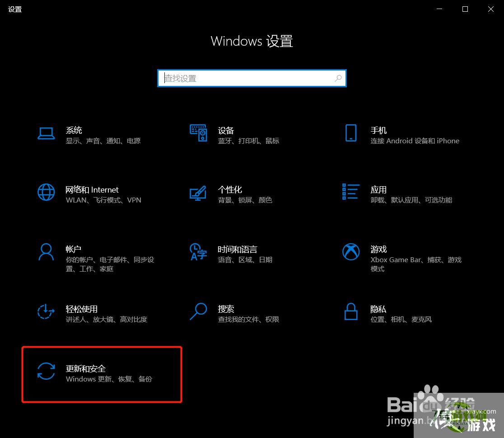Click the Xbox logo icon for 游戏

[x=351, y=252]
